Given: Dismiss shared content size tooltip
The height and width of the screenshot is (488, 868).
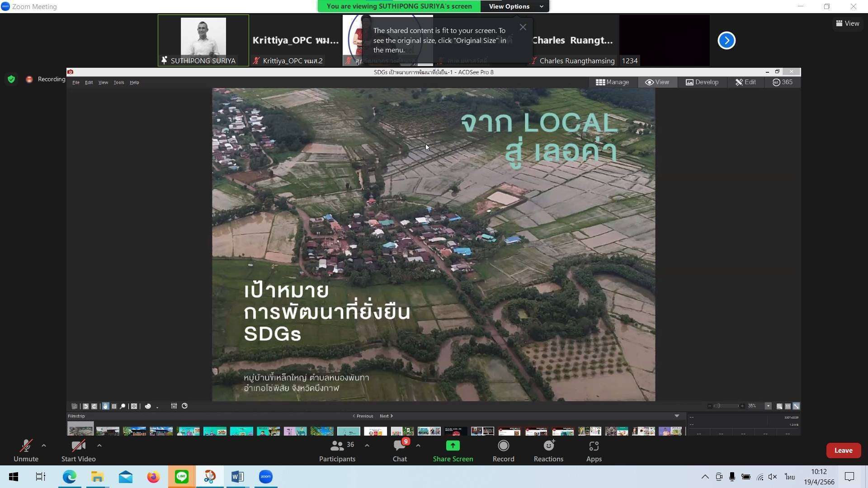Looking at the screenshot, I should tap(523, 28).
